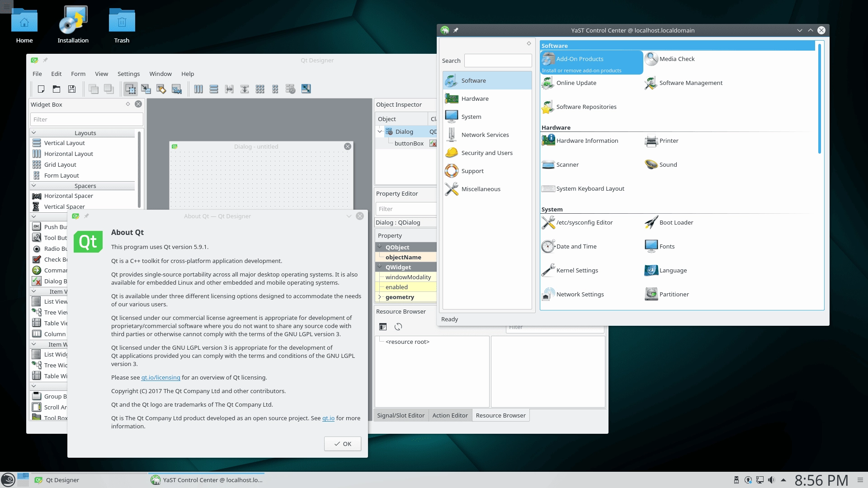Switch to Action Editor tab

pos(450,415)
